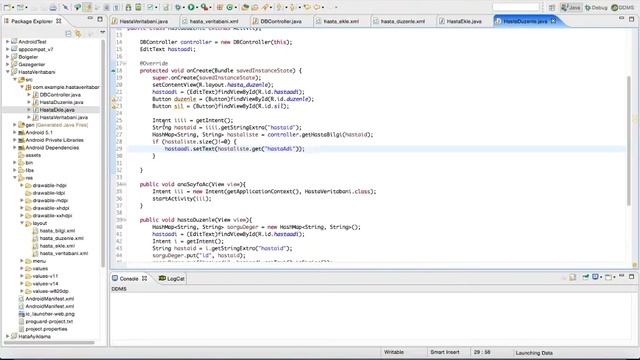Click the Package Explorer horizontal scrollbar
Image resolution: width=640 pixels, height=360 pixels.
click(49, 342)
